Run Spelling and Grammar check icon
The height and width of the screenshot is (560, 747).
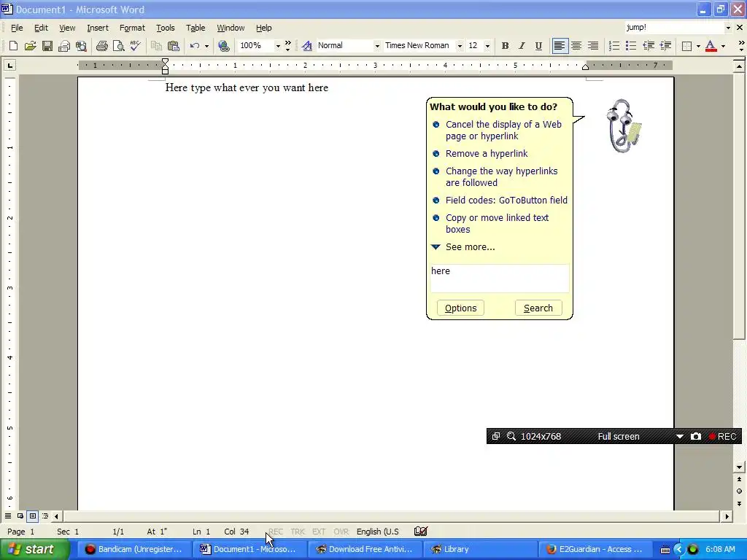(135, 46)
